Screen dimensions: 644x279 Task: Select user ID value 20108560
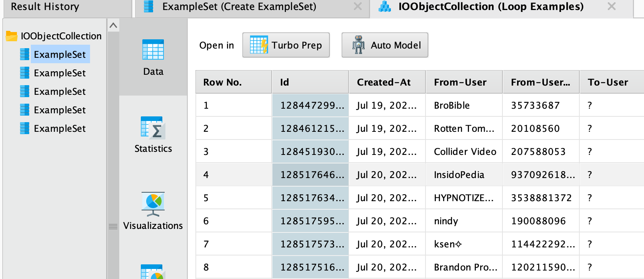pos(541,128)
